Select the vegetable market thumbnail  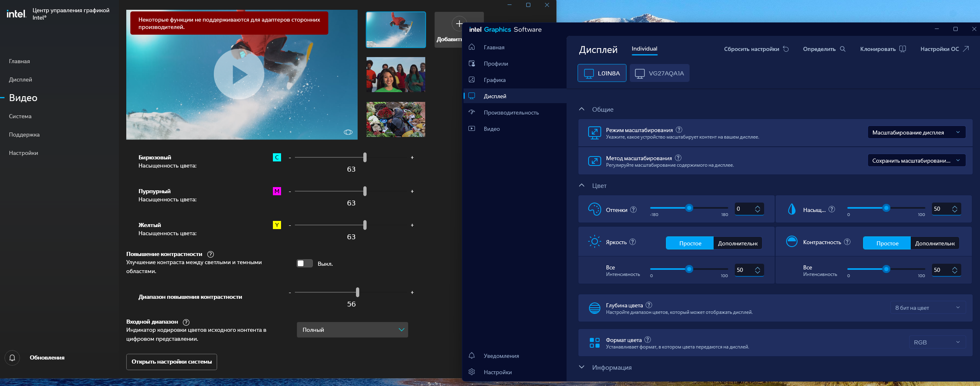click(396, 119)
